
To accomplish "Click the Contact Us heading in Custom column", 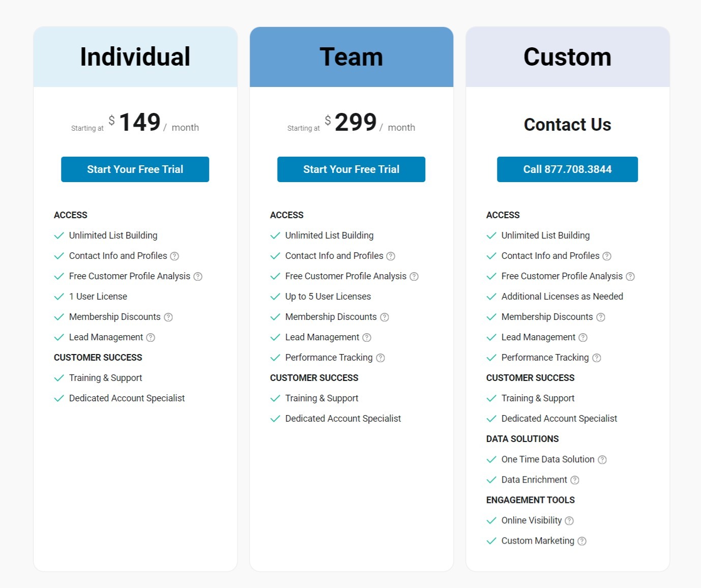I will tap(567, 125).
